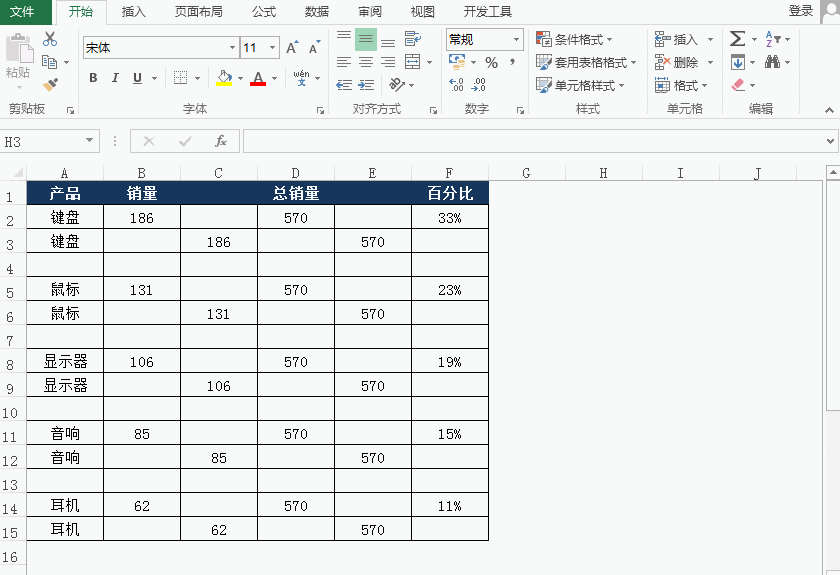This screenshot has height=575, width=840.
Task: Click the wén phonetic guide icon
Action: [x=301, y=78]
